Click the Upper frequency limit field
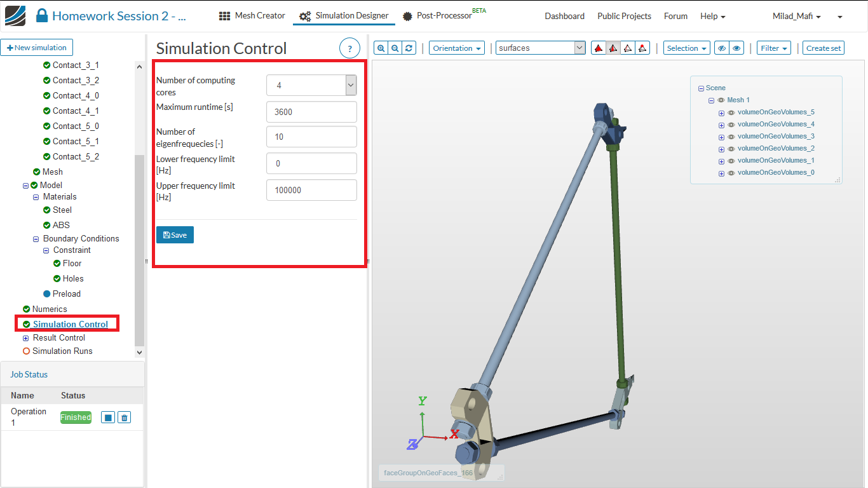Image resolution: width=868 pixels, height=488 pixels. (x=311, y=190)
